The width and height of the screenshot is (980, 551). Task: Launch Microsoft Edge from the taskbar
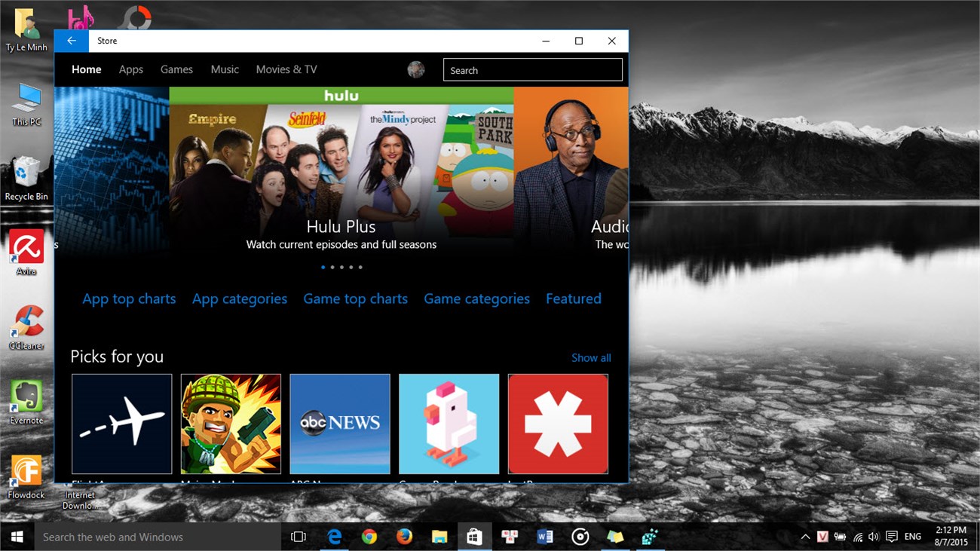tap(334, 537)
